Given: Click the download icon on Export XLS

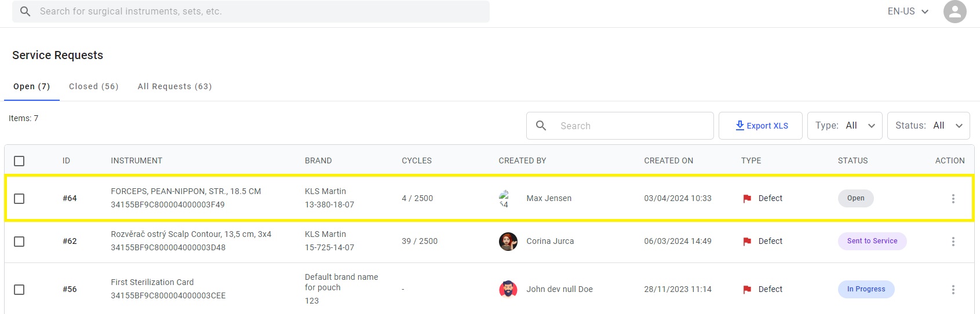Looking at the screenshot, I should (x=739, y=126).
